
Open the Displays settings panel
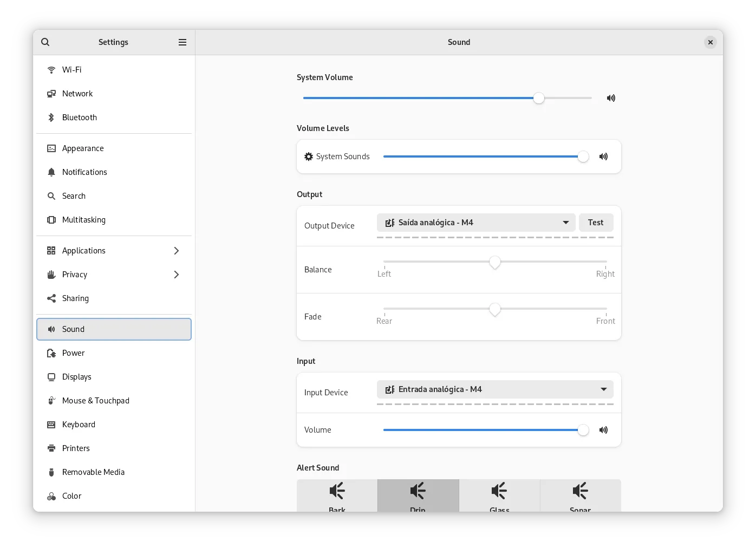(77, 377)
